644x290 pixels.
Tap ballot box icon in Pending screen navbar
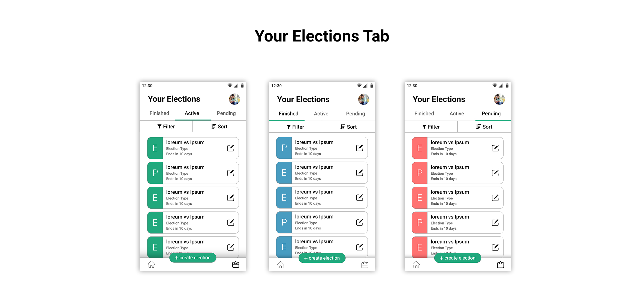click(x=500, y=265)
